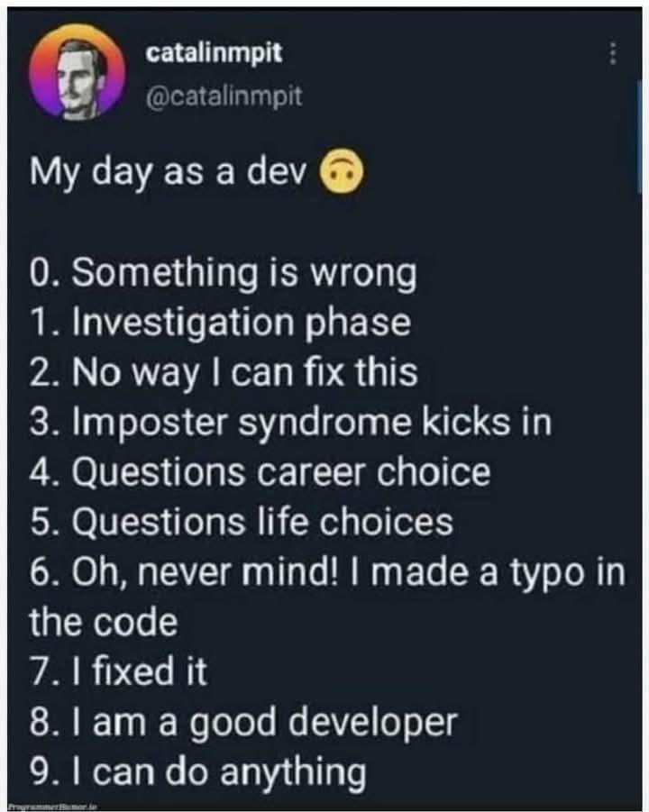Select the "4. Questions career choice" line
Image resolution: width=649 pixels, height=812 pixels.
[x=261, y=472]
